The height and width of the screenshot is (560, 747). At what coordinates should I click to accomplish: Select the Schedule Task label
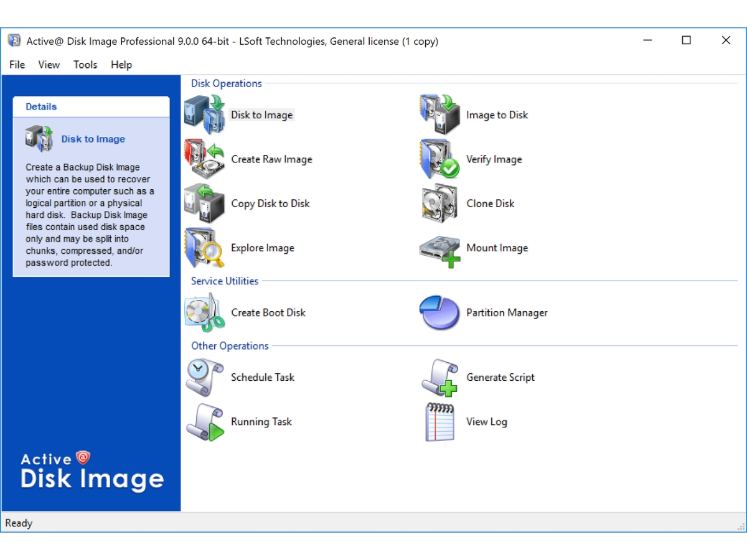pos(263,377)
